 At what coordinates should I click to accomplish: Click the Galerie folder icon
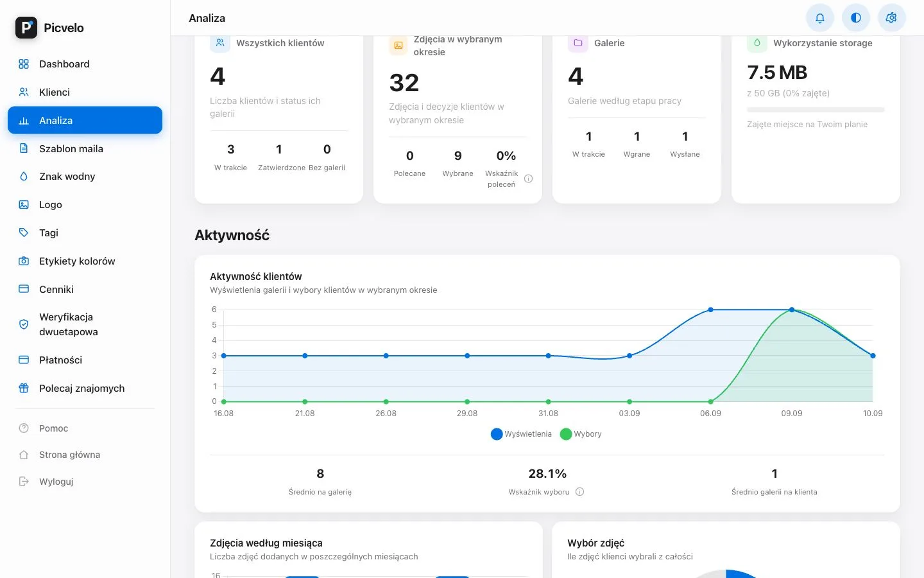click(578, 43)
